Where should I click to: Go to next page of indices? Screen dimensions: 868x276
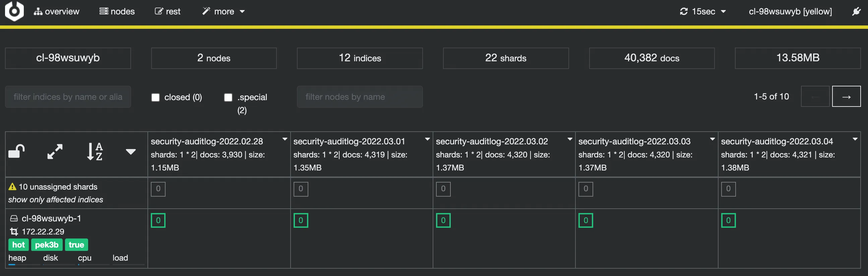(846, 96)
